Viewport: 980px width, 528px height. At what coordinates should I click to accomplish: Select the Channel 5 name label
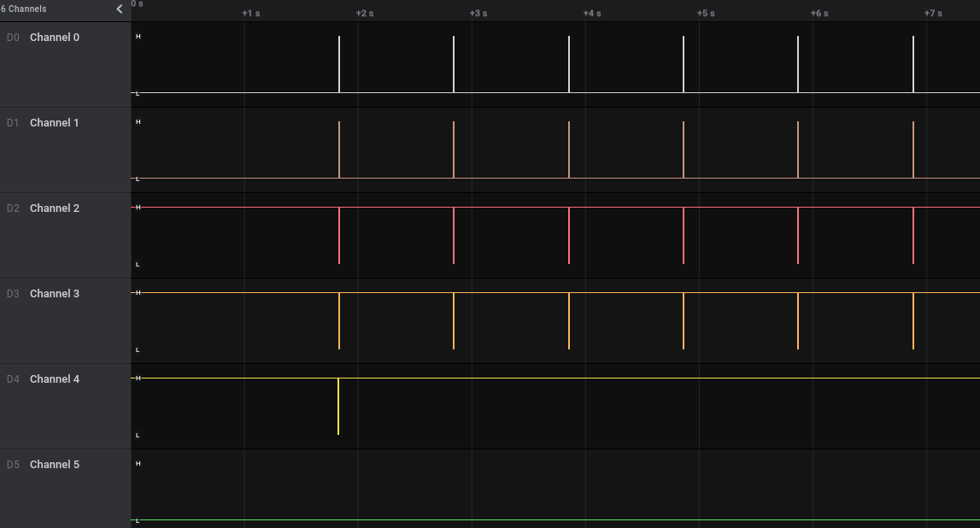tap(55, 465)
